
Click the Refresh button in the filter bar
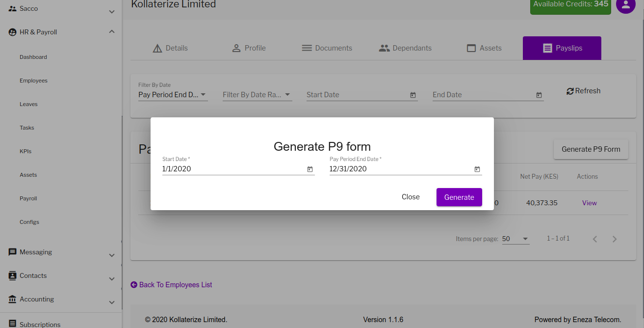coord(583,91)
